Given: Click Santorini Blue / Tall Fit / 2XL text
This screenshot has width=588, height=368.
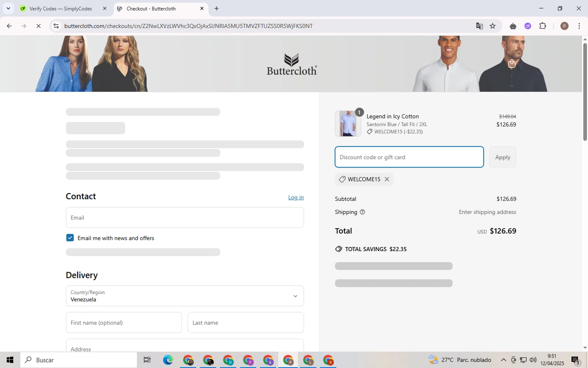Looking at the screenshot, I should (x=397, y=124).
